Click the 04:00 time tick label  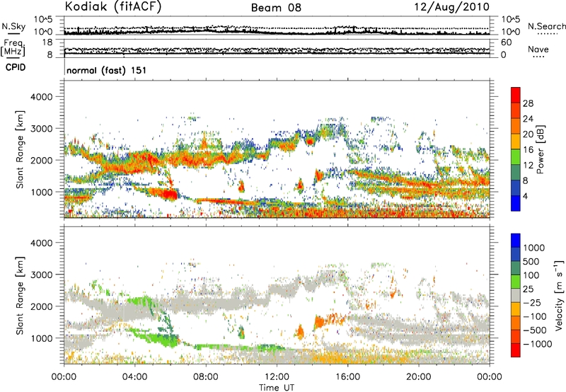134,377
